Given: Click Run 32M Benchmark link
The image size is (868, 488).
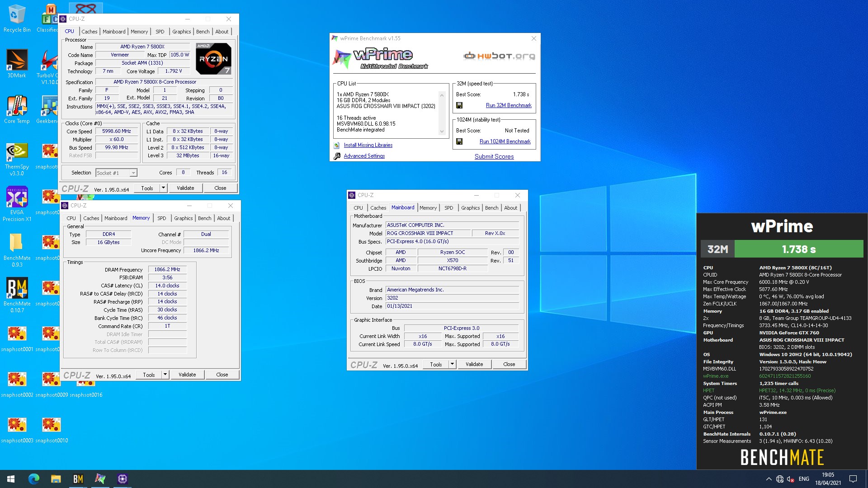Looking at the screenshot, I should [x=509, y=105].
